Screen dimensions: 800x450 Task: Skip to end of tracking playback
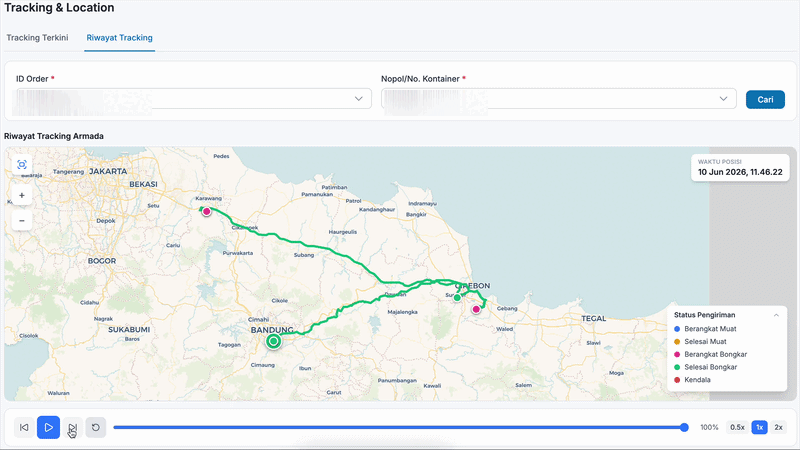tap(72, 428)
